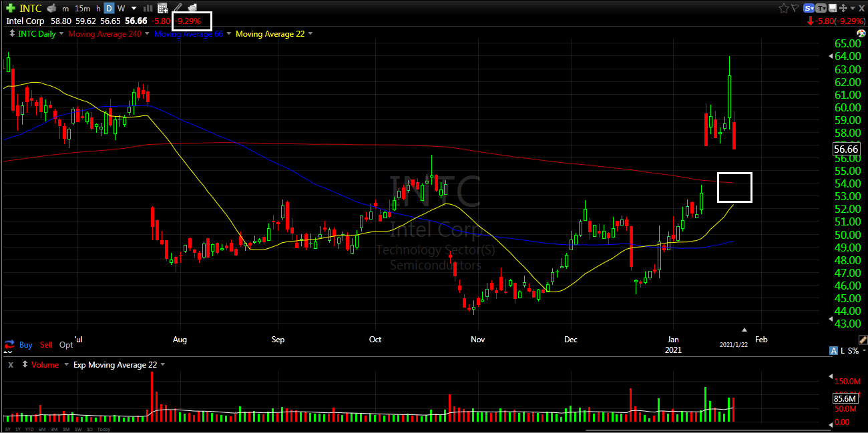Click the A auto-scale button
Viewport: 868px width, 433px height.
[833, 351]
